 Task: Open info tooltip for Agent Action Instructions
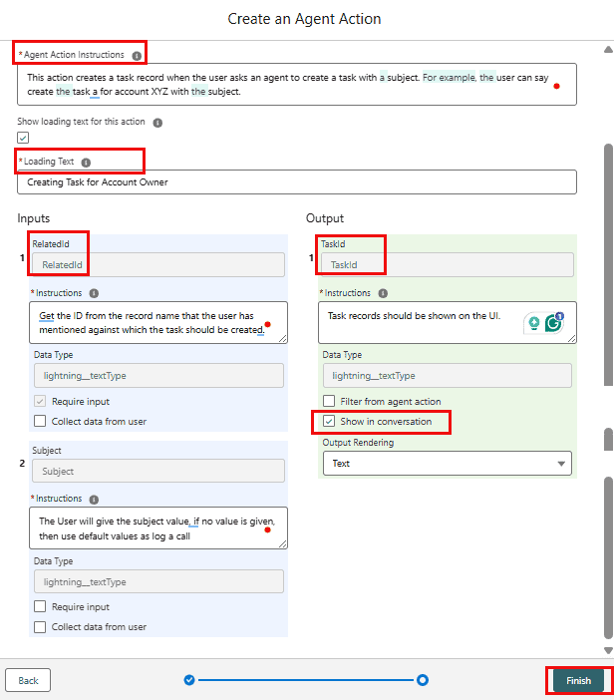[x=137, y=56]
